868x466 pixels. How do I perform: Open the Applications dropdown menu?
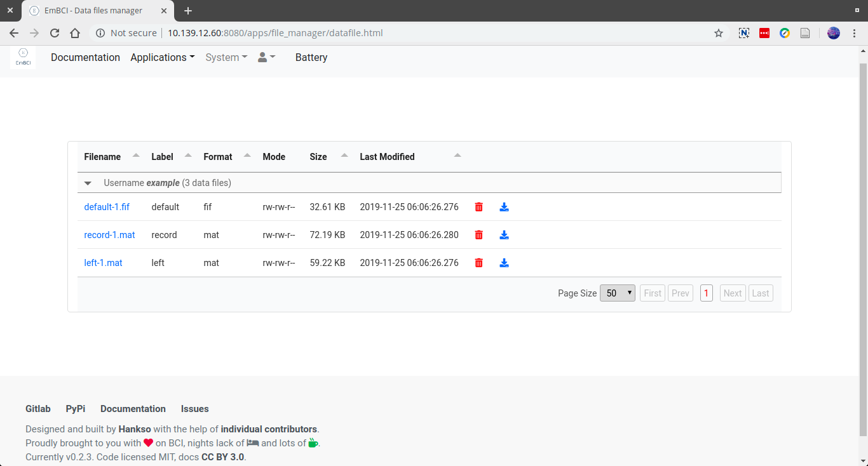[163, 57]
